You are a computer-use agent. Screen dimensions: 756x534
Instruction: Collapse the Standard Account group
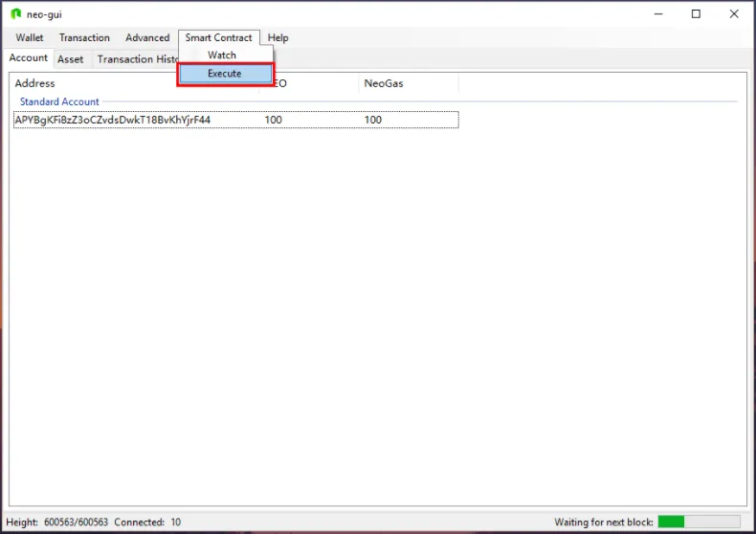point(59,101)
